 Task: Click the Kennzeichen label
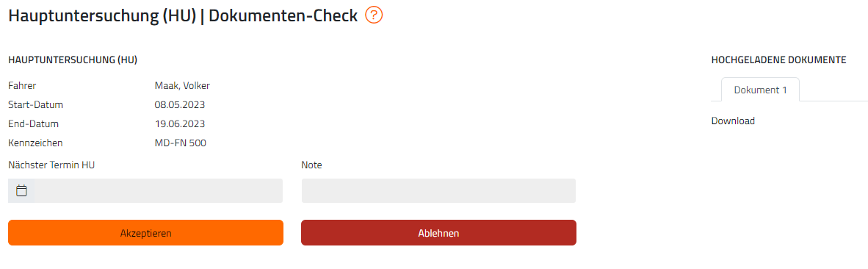pyautogui.click(x=35, y=143)
